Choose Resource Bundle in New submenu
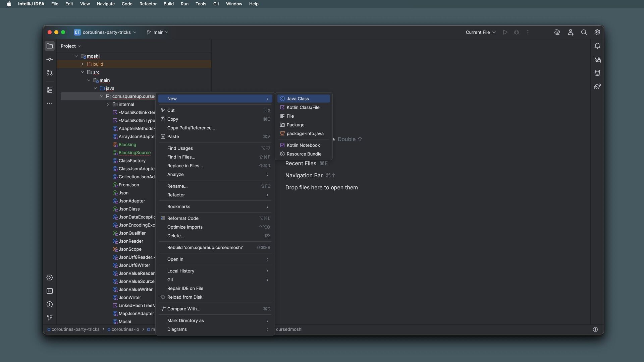This screenshot has height=362, width=644. (304, 154)
